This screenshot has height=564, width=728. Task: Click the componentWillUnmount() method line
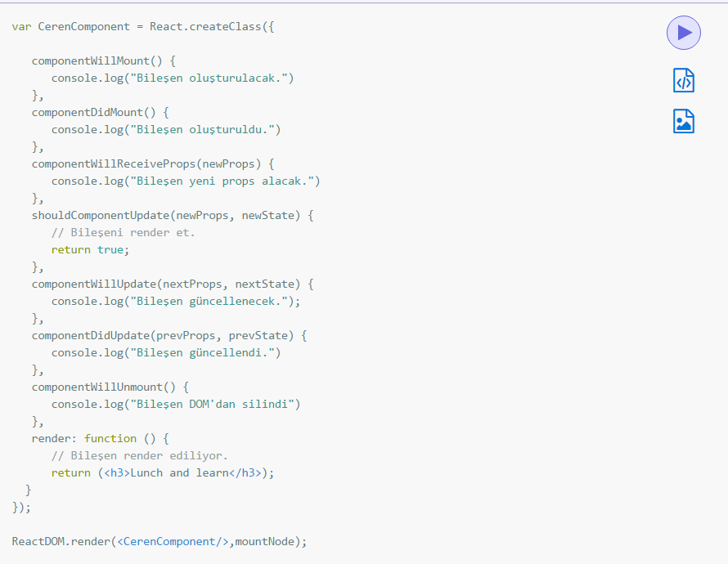tap(110, 387)
